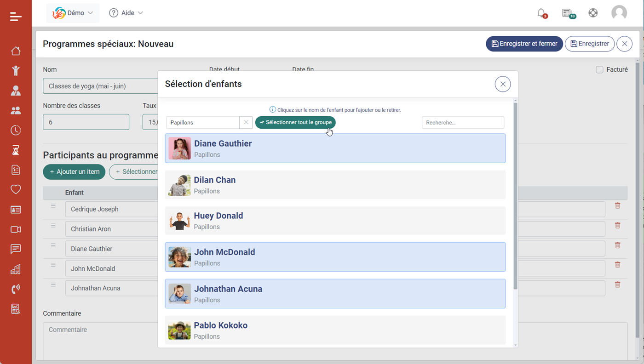Click the Recherche search field

click(x=463, y=123)
